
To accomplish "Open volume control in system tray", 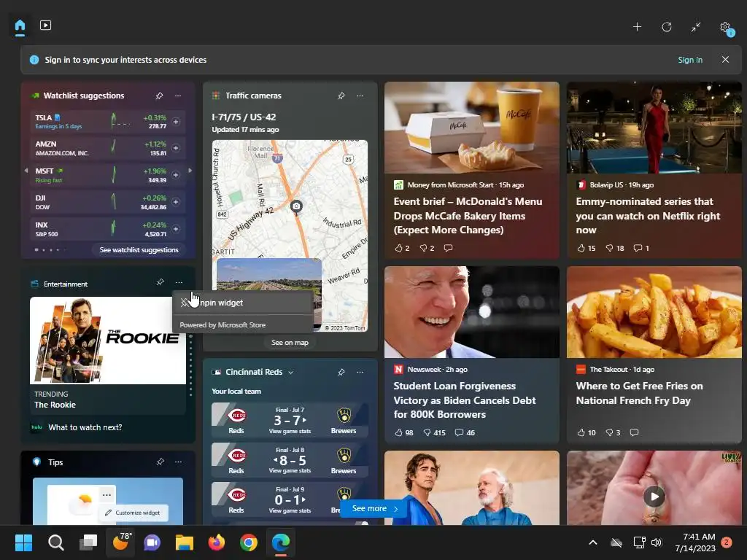I will click(657, 542).
